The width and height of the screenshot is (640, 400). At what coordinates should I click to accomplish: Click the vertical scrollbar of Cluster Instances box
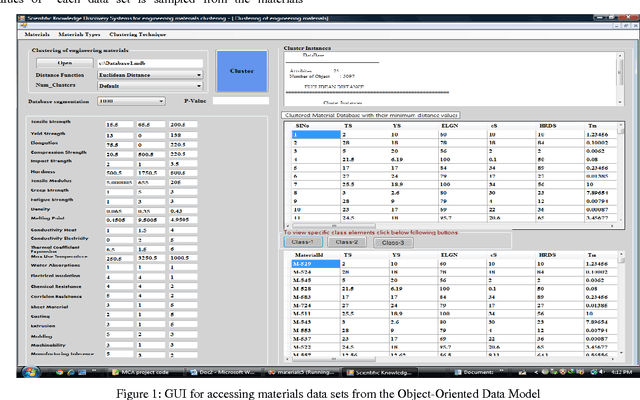(620, 78)
